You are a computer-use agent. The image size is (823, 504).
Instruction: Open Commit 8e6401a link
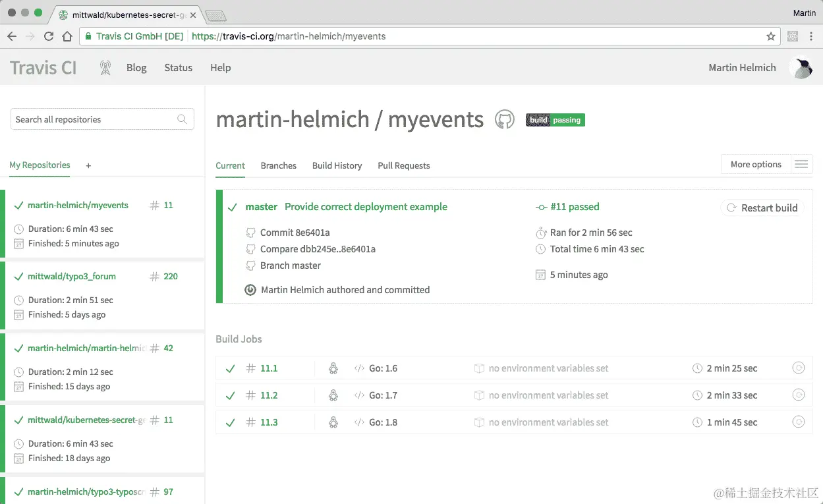tap(295, 233)
